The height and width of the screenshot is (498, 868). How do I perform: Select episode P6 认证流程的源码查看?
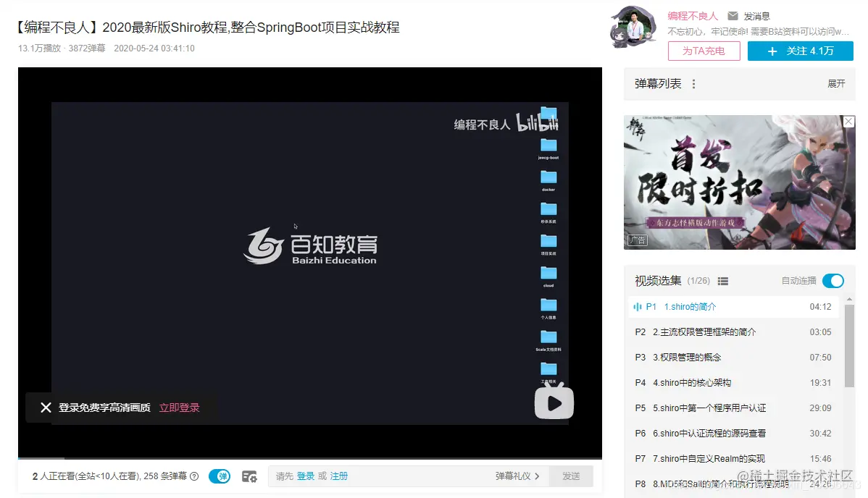click(733, 434)
